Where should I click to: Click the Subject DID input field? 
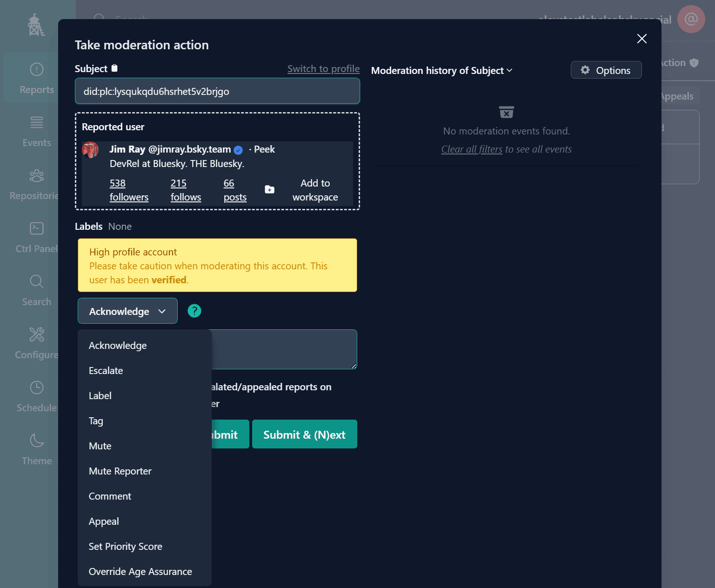pos(217,91)
